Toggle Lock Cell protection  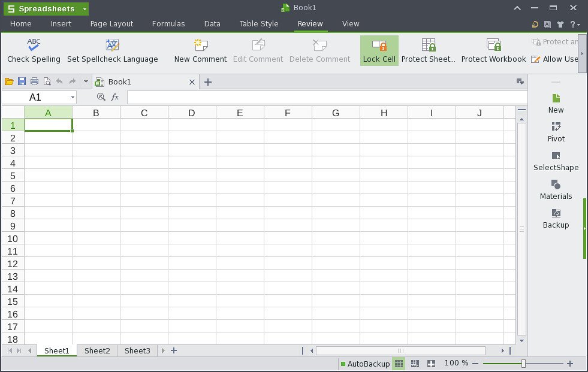pyautogui.click(x=379, y=50)
